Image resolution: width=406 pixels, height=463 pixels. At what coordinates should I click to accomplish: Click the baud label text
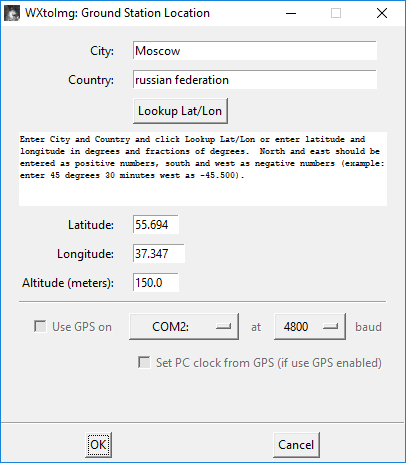coord(368,327)
